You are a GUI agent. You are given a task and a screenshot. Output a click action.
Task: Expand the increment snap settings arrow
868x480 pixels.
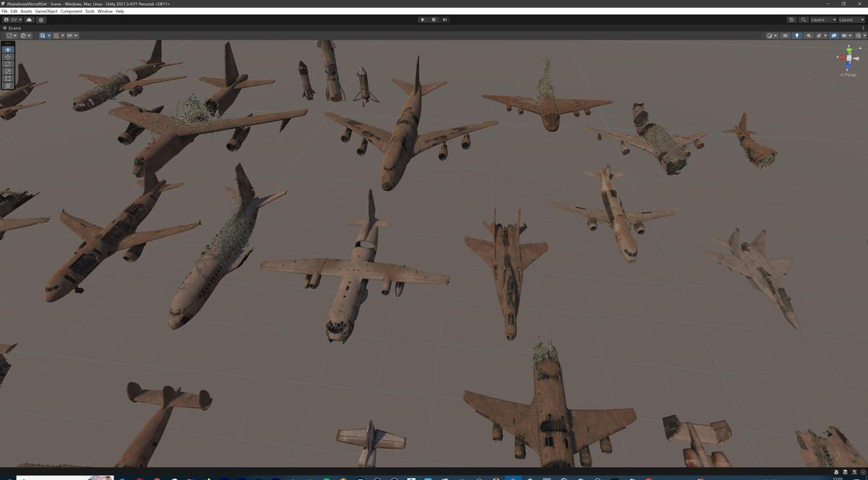pos(76,35)
